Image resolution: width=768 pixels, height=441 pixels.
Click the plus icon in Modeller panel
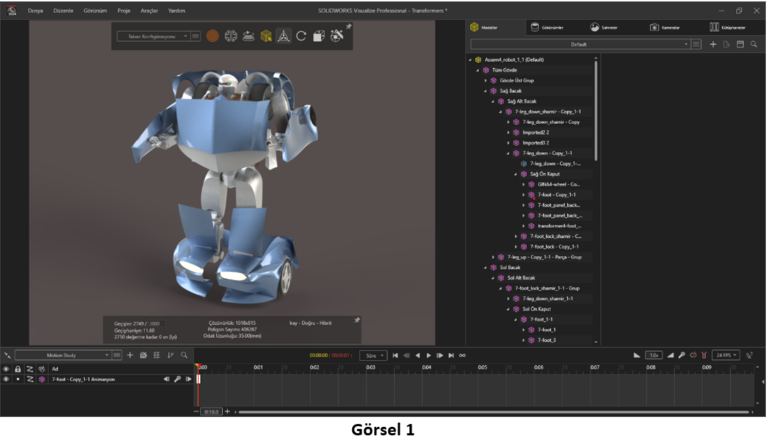(x=713, y=45)
